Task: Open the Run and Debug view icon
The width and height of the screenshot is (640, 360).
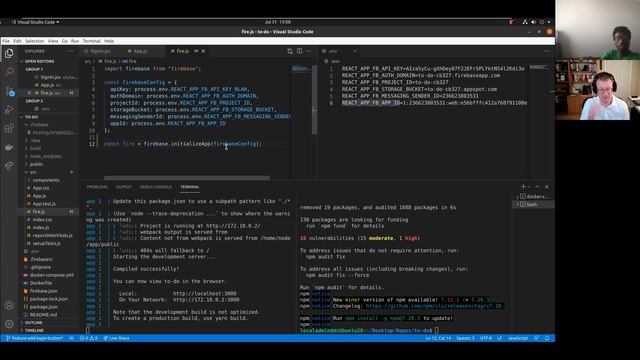Action: [x=9, y=110]
